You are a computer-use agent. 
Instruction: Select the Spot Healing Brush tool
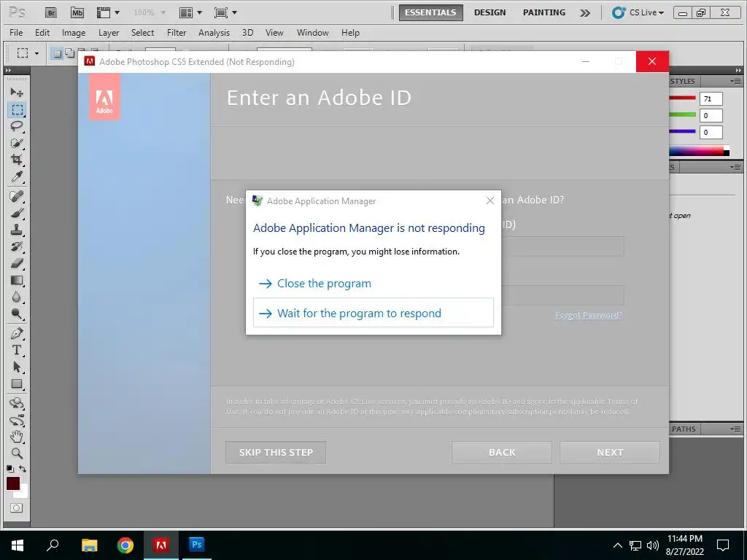click(17, 195)
